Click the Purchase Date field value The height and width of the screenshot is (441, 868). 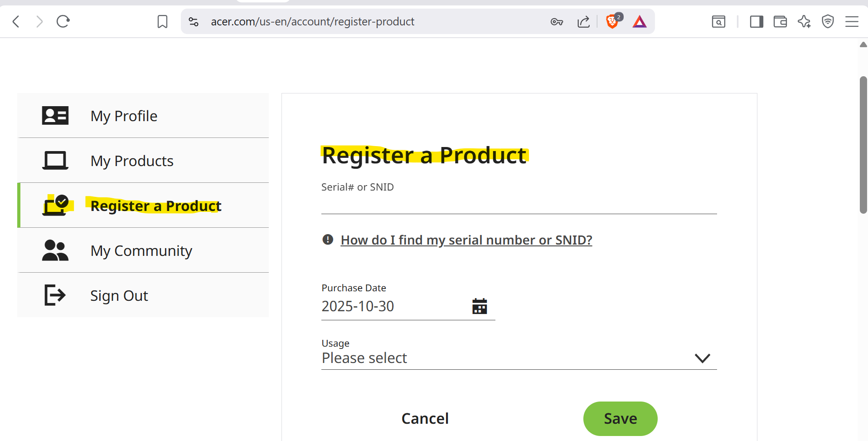point(358,306)
